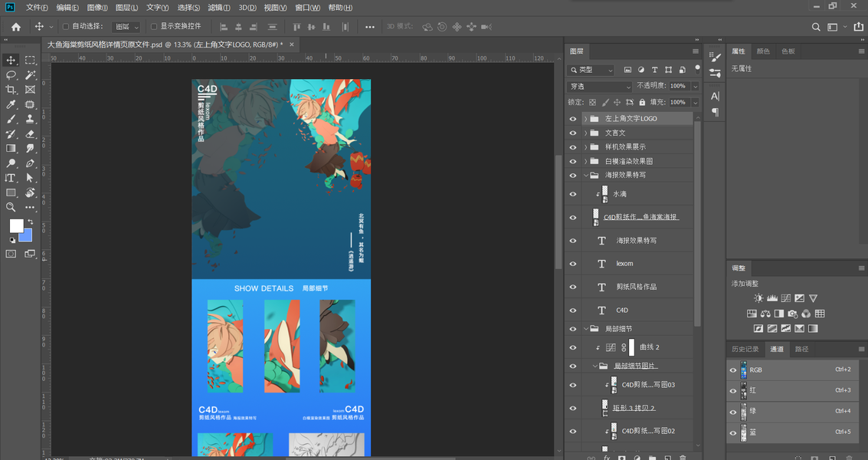Image resolution: width=868 pixels, height=460 pixels.
Task: Select the Magic Wand tool
Action: coord(30,75)
